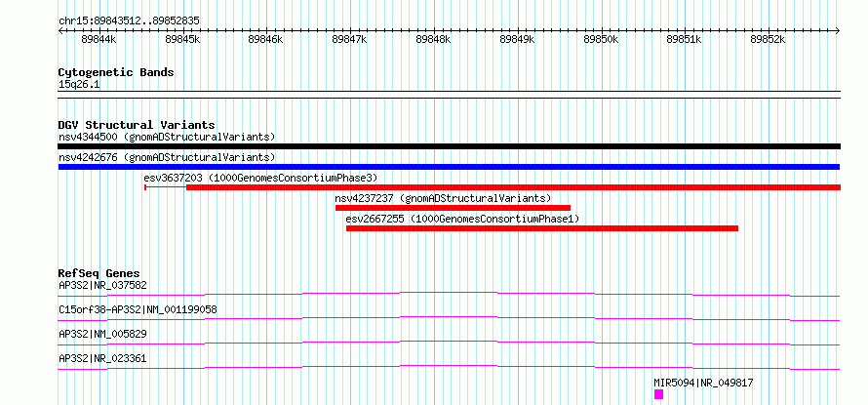Viewport: 868px width, 405px height.
Task: Click the 89845k ruler tick label
Action: (182, 40)
